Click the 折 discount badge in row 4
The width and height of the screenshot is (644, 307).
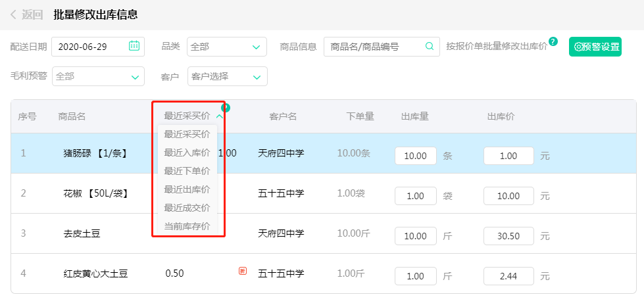[243, 271]
